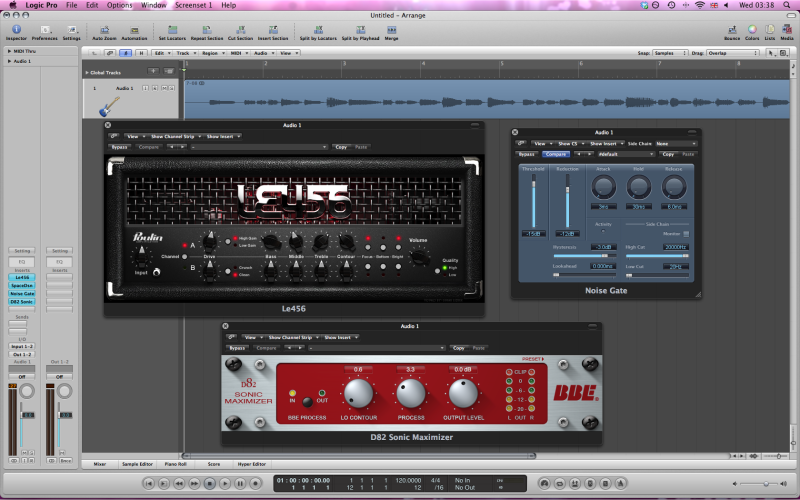Click the SpaceDsn insert slot
Viewport: 800px width, 500px height.
(22, 286)
